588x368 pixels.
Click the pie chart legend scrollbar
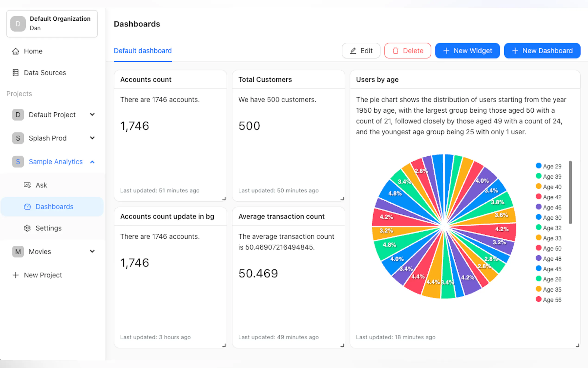click(570, 192)
